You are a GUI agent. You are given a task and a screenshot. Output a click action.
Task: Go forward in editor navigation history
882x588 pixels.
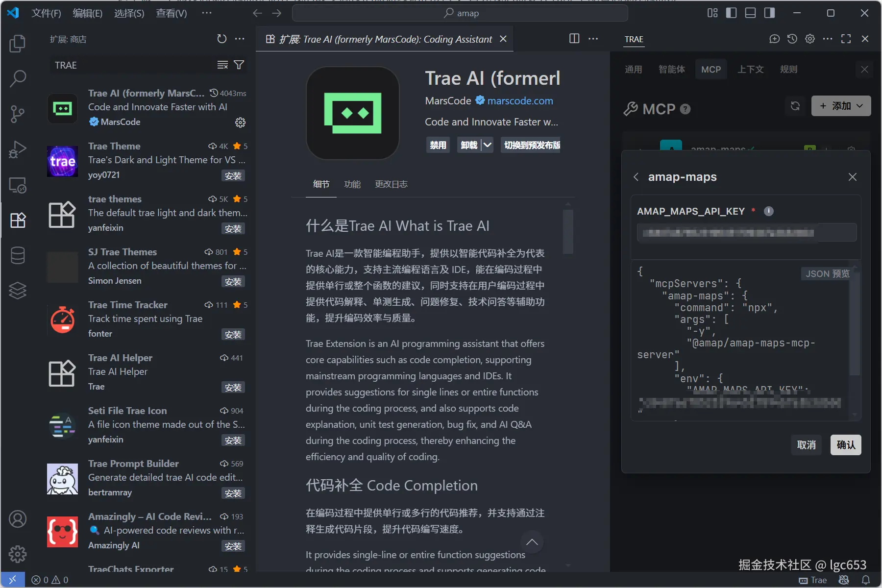click(277, 13)
